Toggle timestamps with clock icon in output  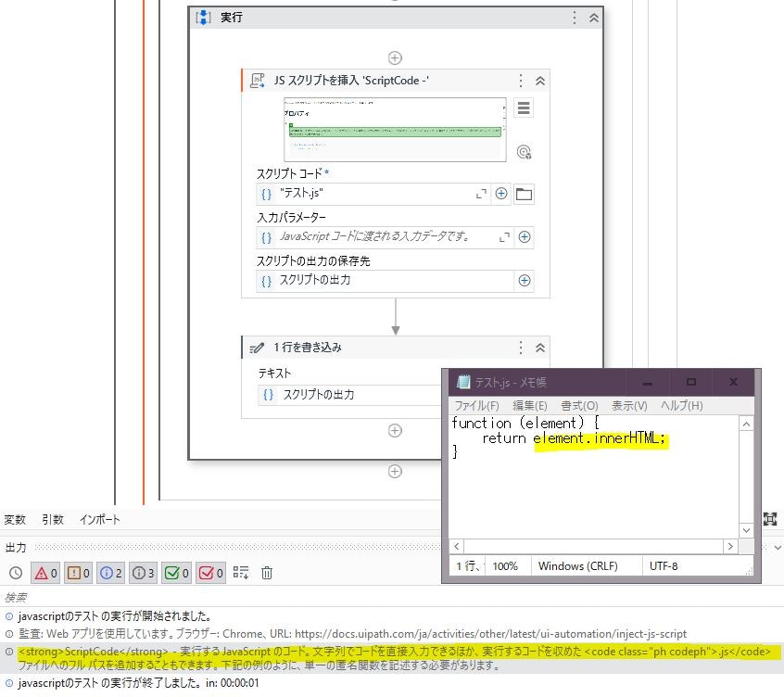17,573
